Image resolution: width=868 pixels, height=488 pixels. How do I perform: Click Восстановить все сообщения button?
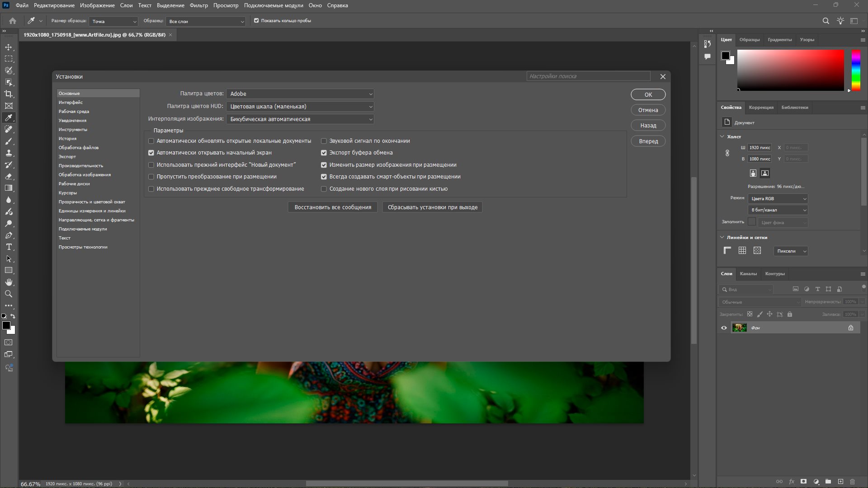[333, 207]
